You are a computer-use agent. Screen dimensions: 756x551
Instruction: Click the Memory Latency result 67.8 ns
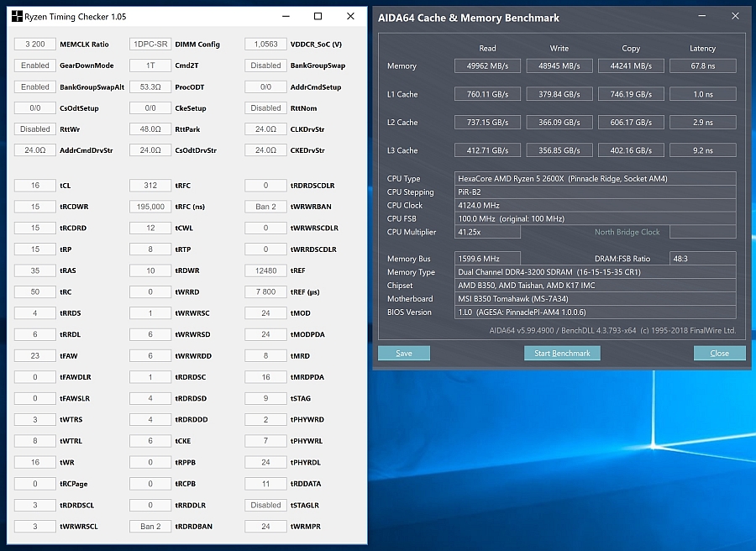coord(703,66)
